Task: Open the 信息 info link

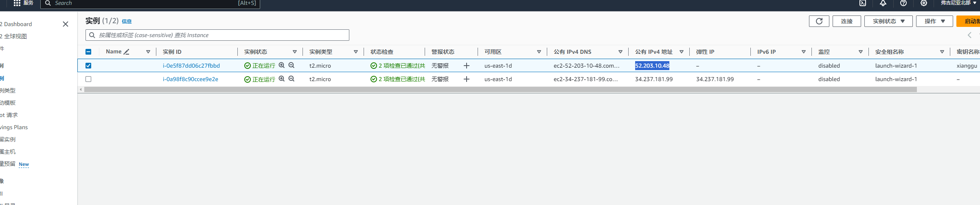Action: (127, 22)
